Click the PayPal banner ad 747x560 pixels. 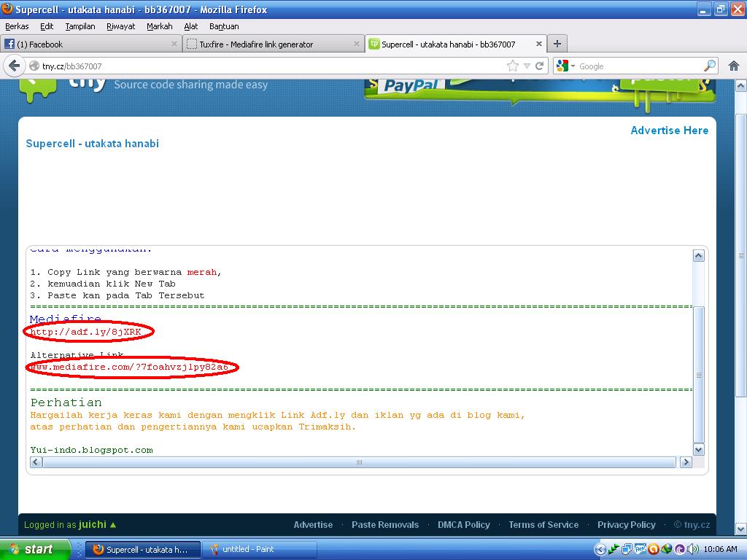pyautogui.click(x=539, y=93)
